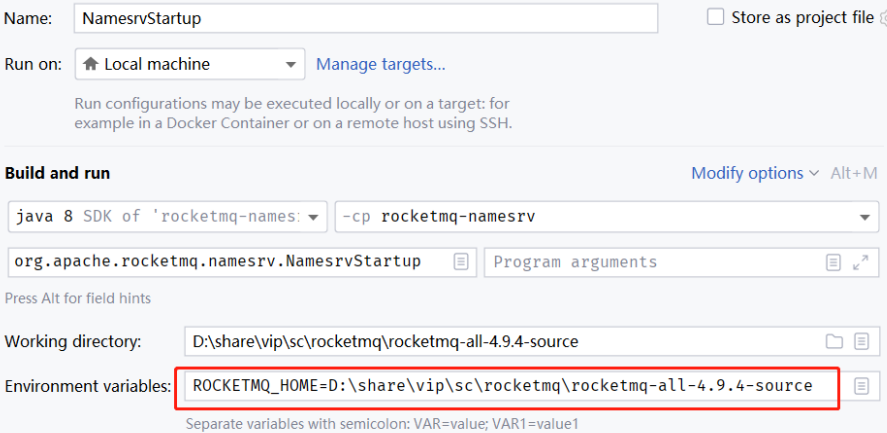Browse for working directory folder

tap(834, 341)
